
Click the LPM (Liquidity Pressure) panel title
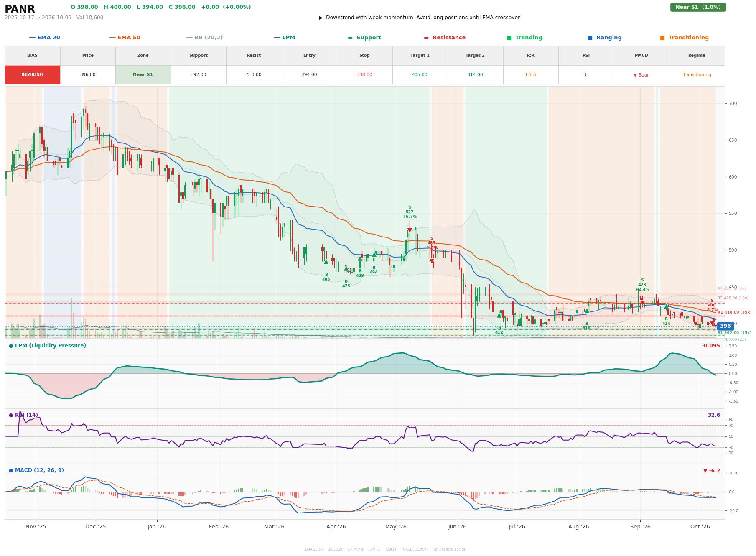pyautogui.click(x=50, y=346)
